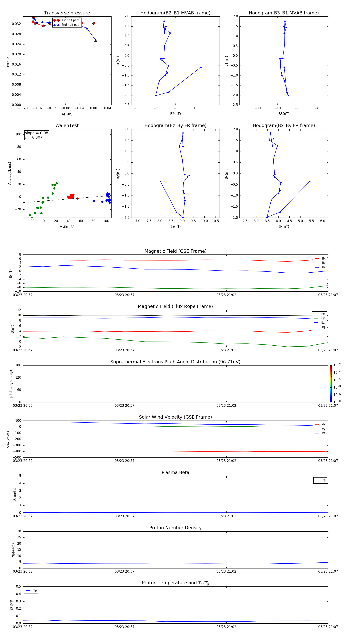Click the 10^-26 color bar label
The image size is (351, 644).
click(337, 365)
